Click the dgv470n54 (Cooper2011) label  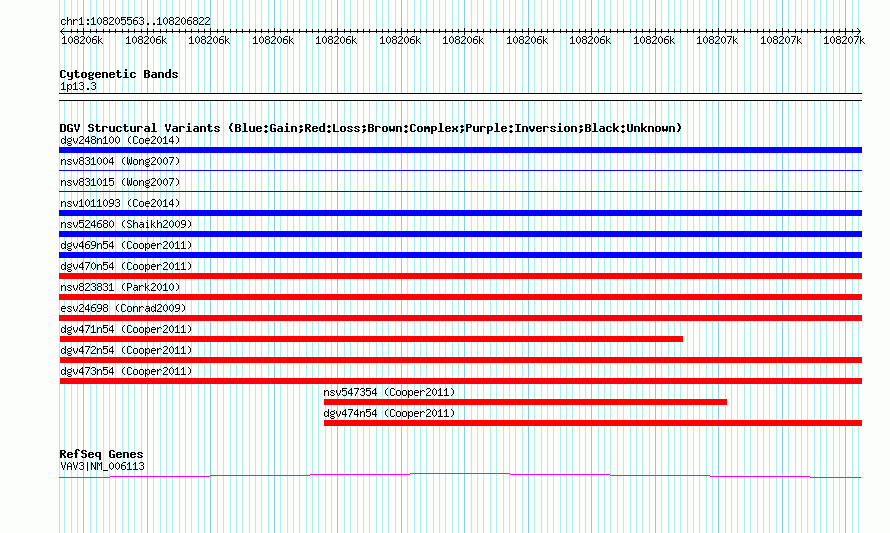pyautogui.click(x=126, y=266)
